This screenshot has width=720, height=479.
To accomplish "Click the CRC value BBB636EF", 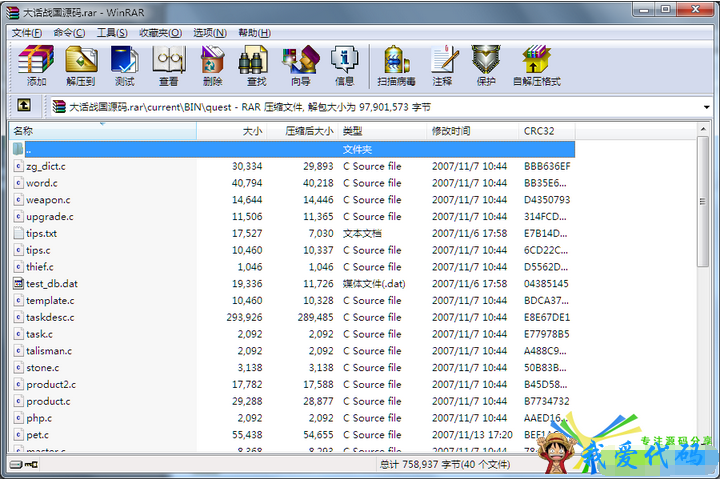I will [x=547, y=166].
